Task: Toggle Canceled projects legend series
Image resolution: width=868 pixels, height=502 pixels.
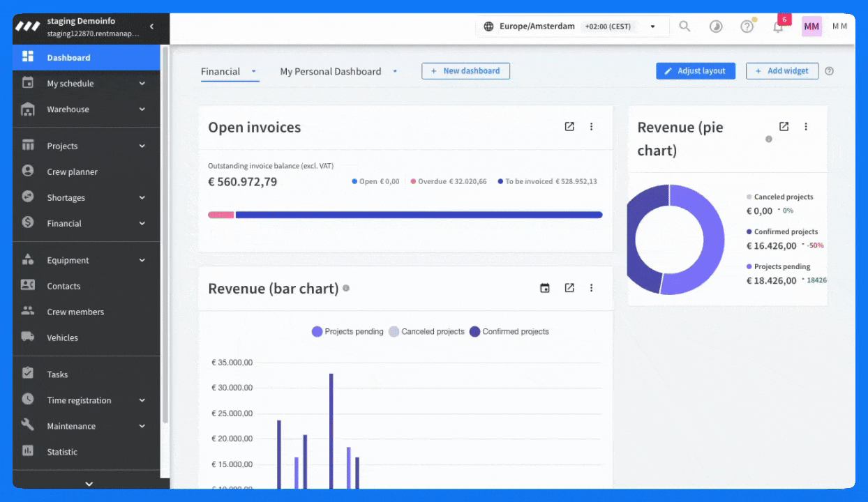Action: coord(426,332)
